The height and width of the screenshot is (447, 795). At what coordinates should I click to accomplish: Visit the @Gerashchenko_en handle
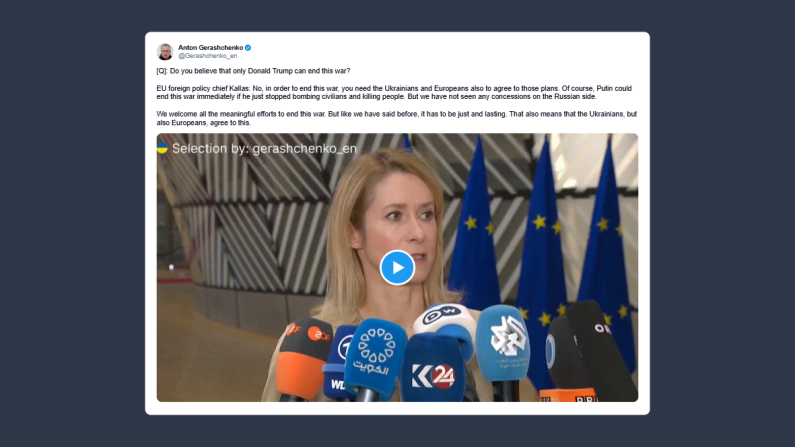click(207, 56)
